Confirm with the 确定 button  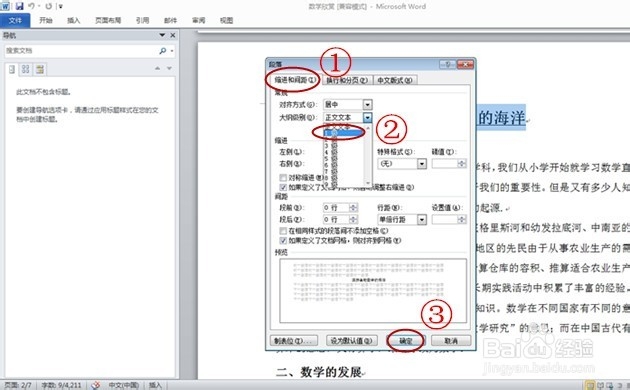tap(406, 341)
